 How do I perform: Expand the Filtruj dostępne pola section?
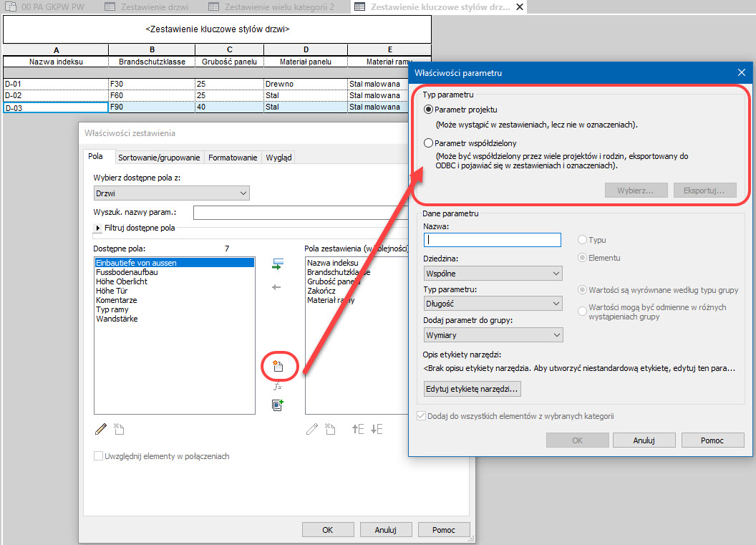pyautogui.click(x=99, y=228)
